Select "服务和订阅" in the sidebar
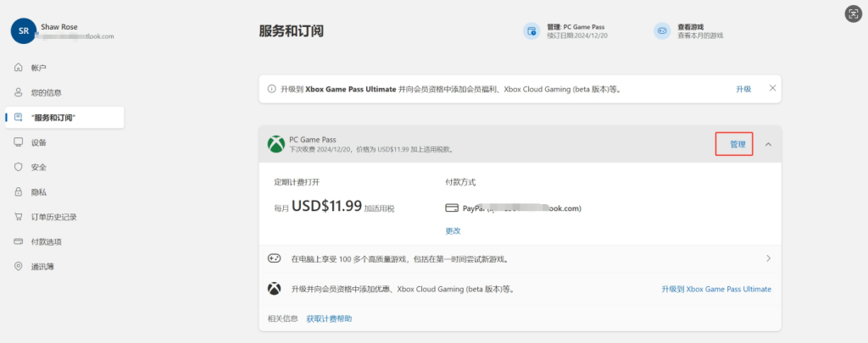Image resolution: width=868 pixels, height=343 pixels. click(x=64, y=117)
